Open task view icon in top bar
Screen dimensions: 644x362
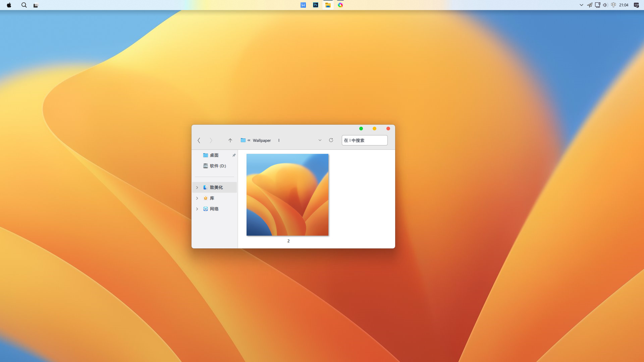point(36,5)
